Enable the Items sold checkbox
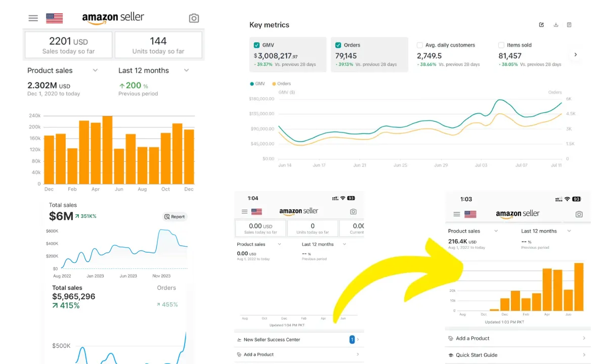607x364 pixels. pos(501,45)
